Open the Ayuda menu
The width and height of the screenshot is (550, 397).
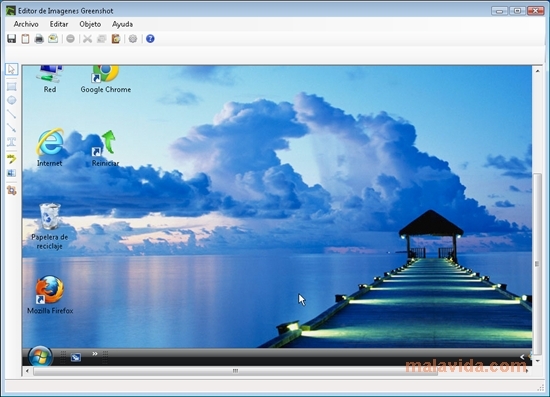122,24
